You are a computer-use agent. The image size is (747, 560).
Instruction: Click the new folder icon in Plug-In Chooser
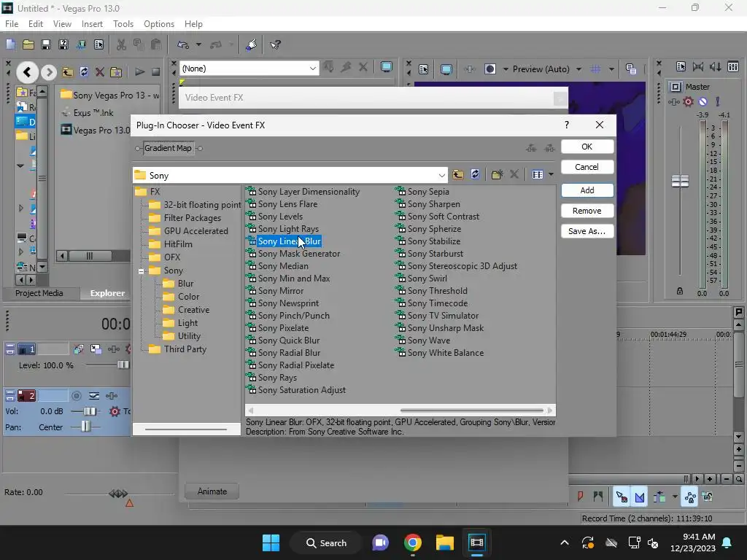point(497,174)
